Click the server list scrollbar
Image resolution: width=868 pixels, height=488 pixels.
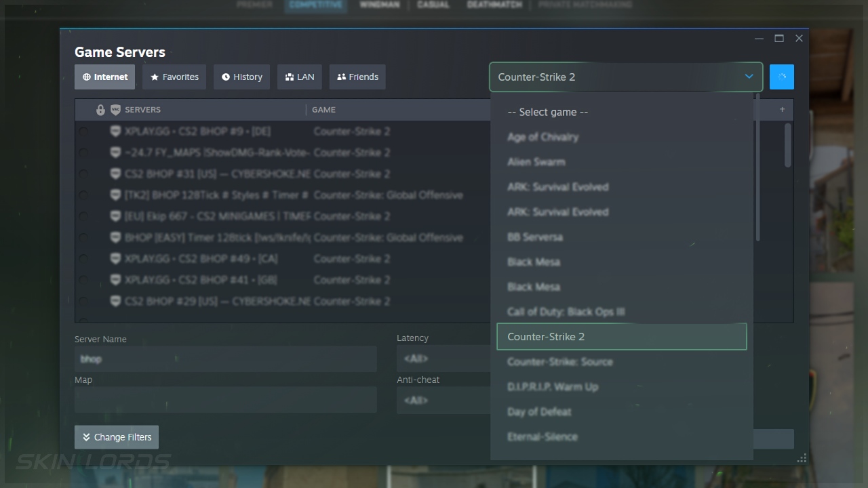pyautogui.click(x=787, y=145)
